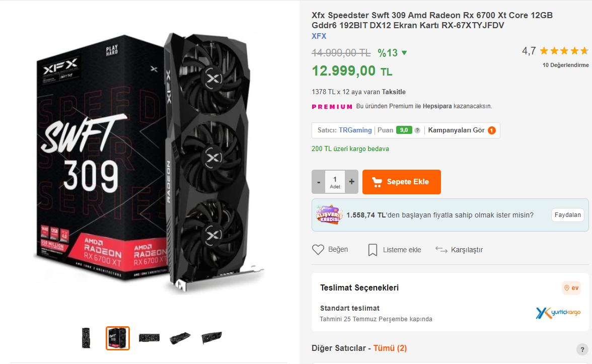The image size is (592, 364).
Task: Click the Faydalan button
Action: pyautogui.click(x=568, y=215)
